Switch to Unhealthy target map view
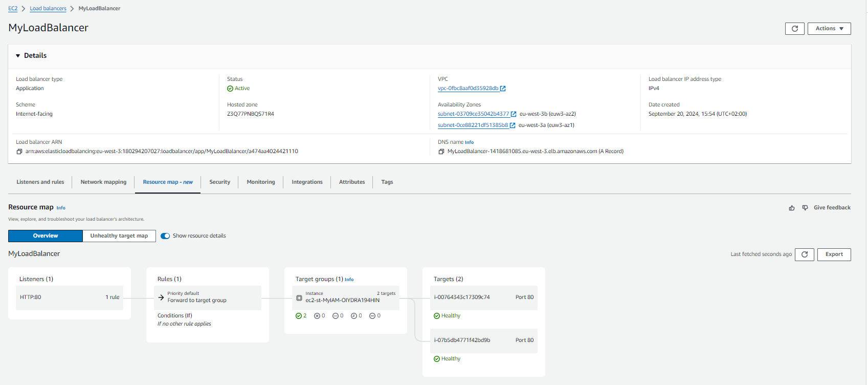The width and height of the screenshot is (868, 385). point(119,236)
